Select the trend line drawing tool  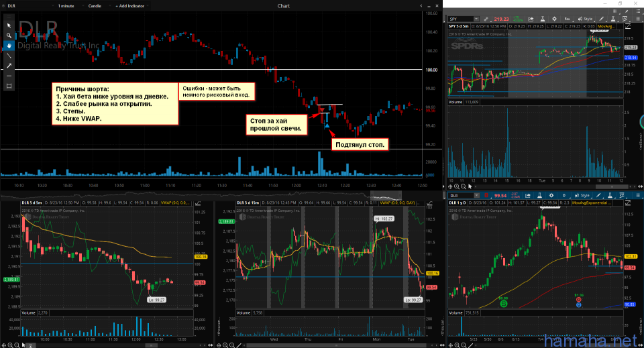(x=9, y=56)
